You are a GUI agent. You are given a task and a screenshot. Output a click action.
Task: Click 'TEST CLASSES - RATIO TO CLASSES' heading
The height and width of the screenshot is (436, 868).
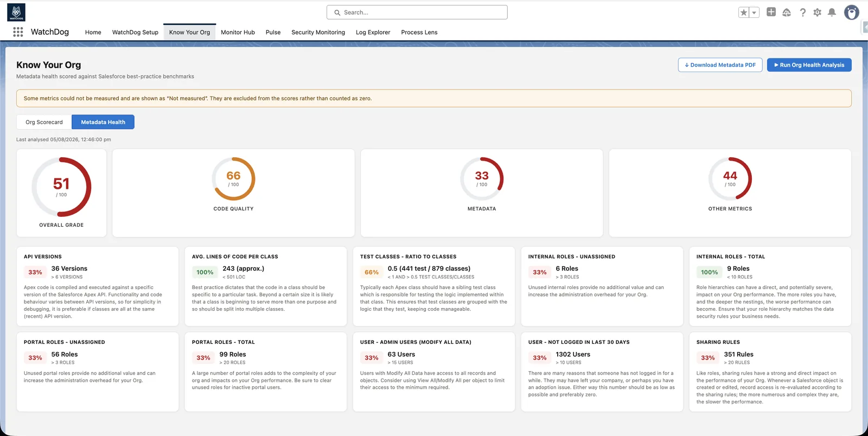click(409, 257)
